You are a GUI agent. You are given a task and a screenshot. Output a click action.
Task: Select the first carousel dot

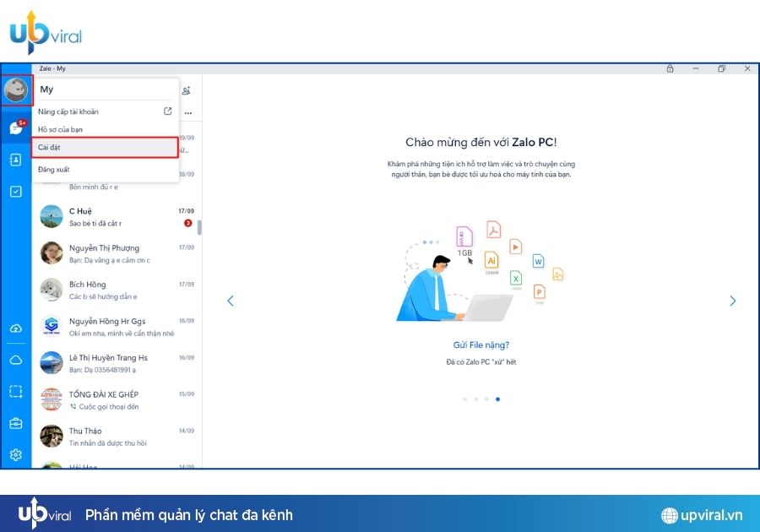tap(465, 399)
